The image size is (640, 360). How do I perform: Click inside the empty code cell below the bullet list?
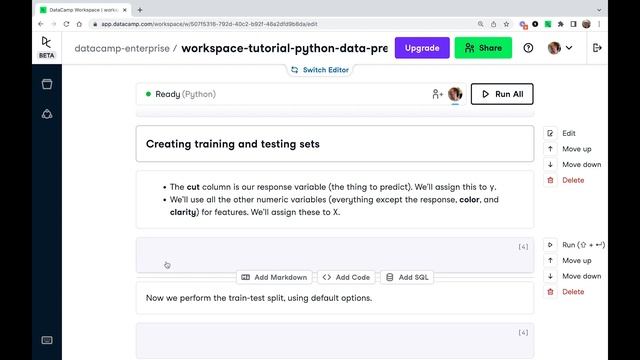pyautogui.click(x=335, y=255)
